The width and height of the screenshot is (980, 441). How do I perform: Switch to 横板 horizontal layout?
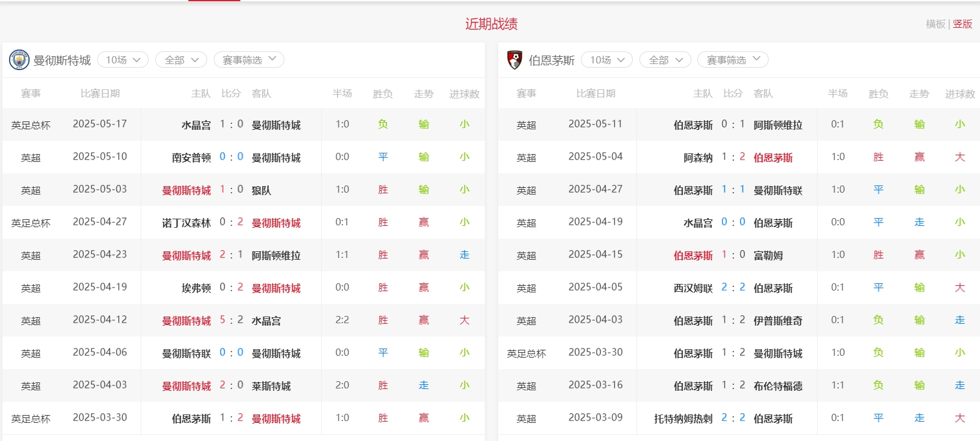tap(935, 24)
